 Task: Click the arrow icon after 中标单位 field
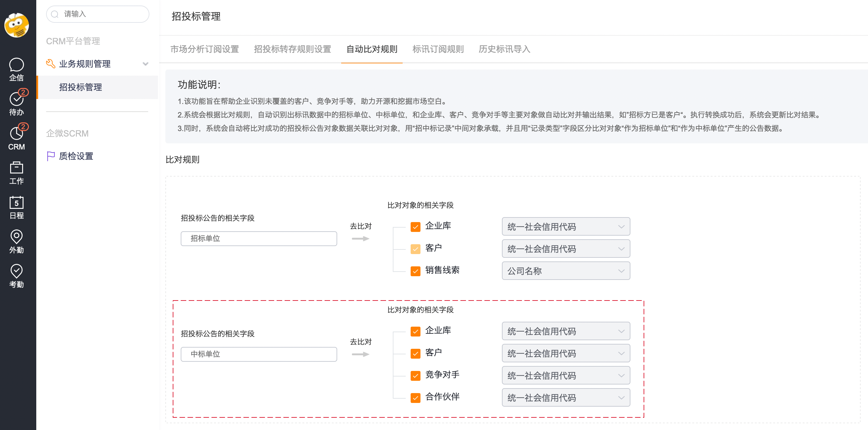[361, 354]
